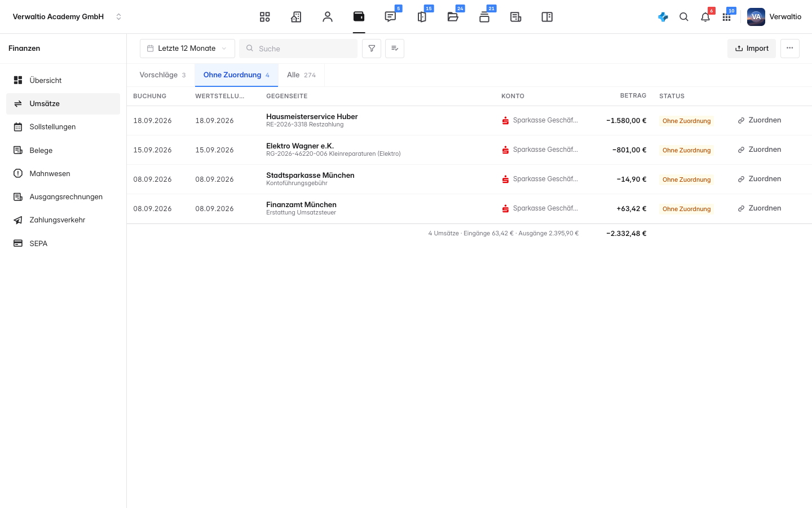The height and width of the screenshot is (508, 812).
Task: Click the Import button
Action: pos(752,49)
